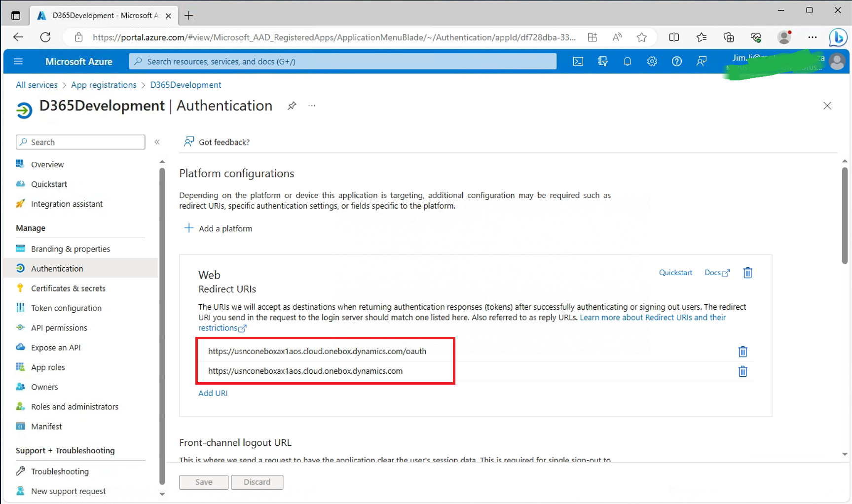Image resolution: width=852 pixels, height=504 pixels.
Task: Open a new browser tab
Action: click(x=188, y=16)
